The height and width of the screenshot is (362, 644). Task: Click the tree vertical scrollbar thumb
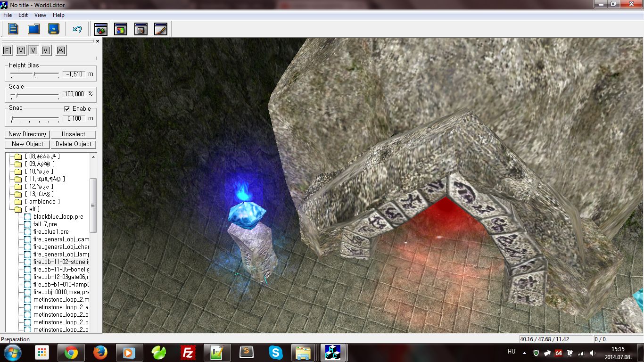(x=93, y=205)
